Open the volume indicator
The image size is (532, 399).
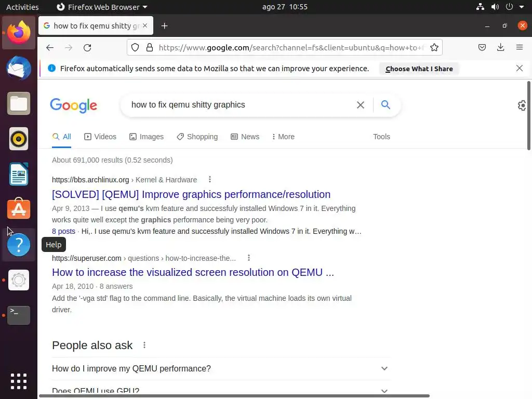point(495,7)
